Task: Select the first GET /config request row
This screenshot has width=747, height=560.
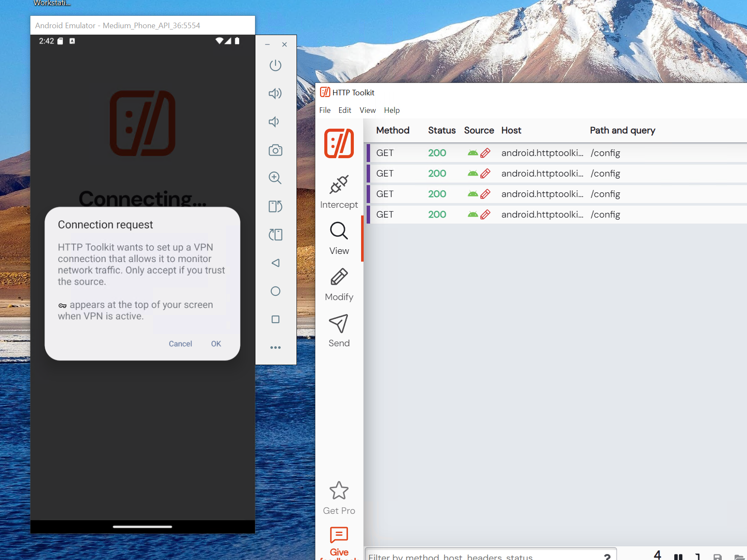Action: (x=557, y=153)
